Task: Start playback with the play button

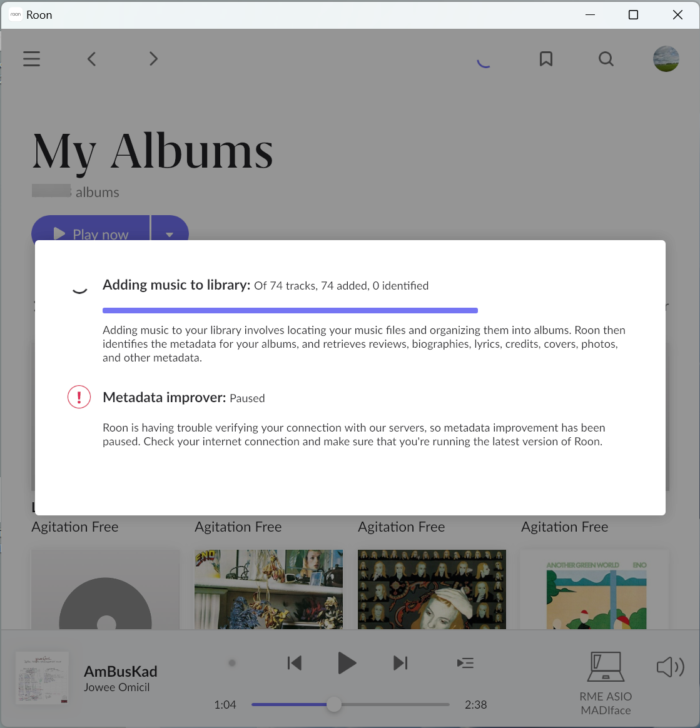Action: click(346, 663)
